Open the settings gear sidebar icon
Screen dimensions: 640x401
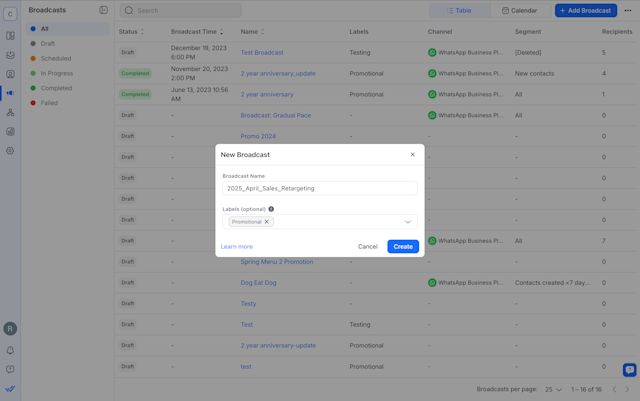tap(10, 151)
